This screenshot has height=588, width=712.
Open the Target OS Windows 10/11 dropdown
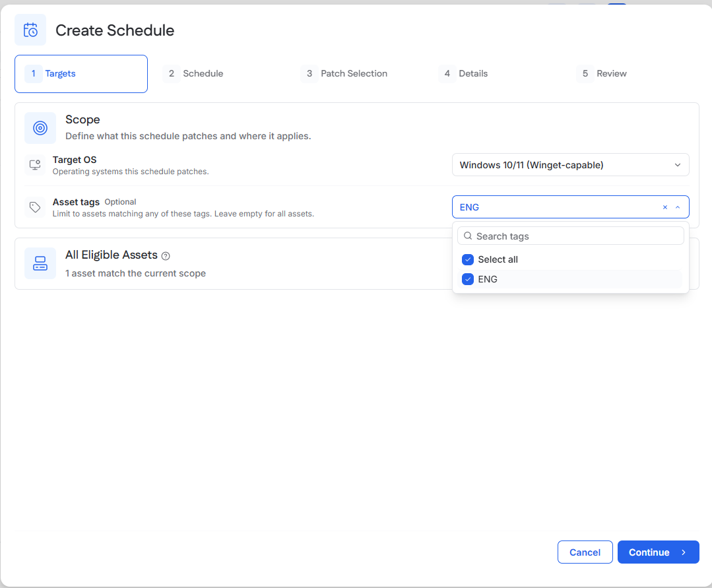point(570,165)
